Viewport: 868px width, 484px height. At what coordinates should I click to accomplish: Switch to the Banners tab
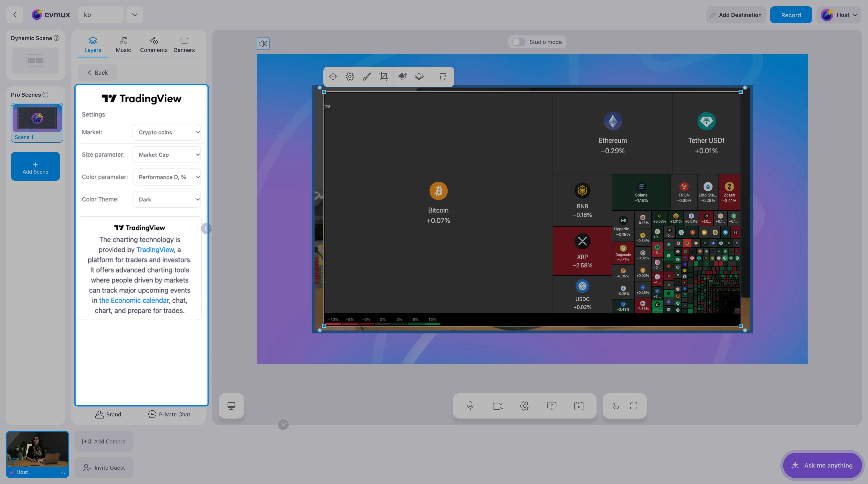[x=184, y=45]
